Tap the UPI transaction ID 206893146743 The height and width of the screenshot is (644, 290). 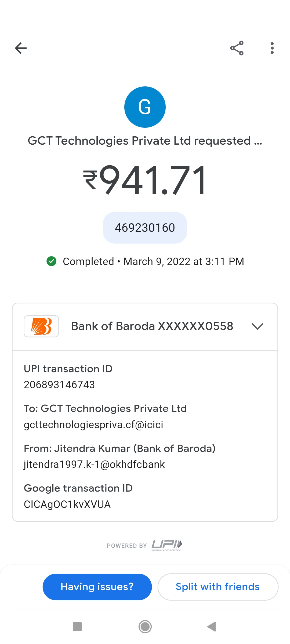click(59, 385)
